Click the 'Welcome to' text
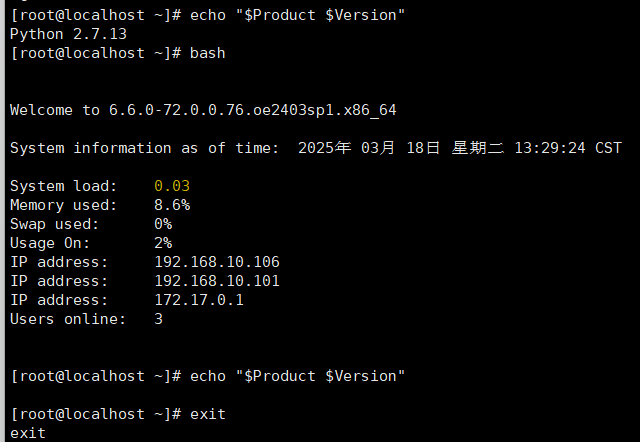The height and width of the screenshot is (442, 640). [x=55, y=110]
